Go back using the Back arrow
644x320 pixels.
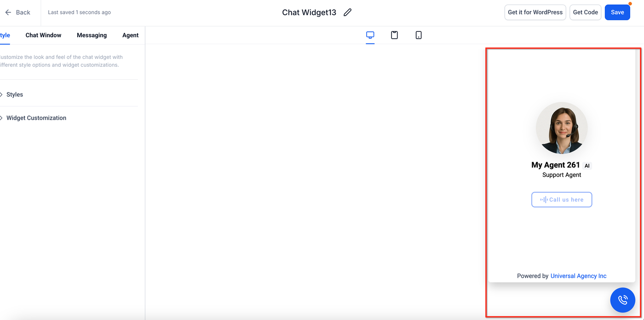(x=17, y=12)
